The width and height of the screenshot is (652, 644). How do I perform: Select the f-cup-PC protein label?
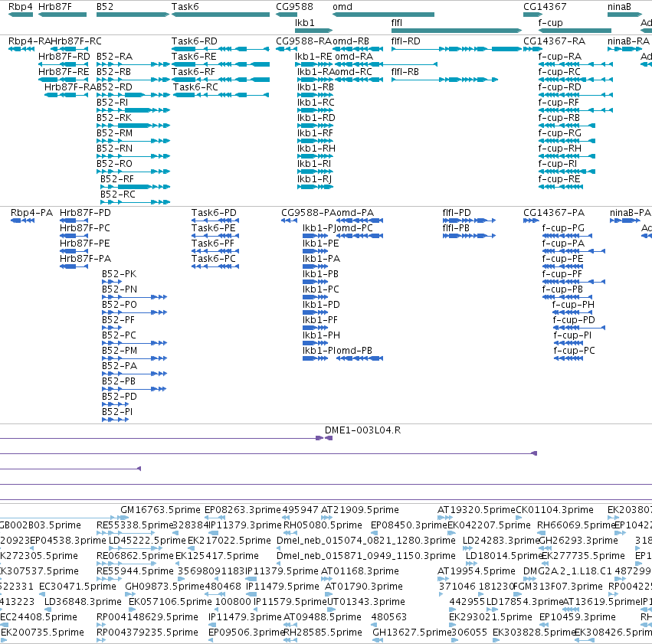coord(575,351)
